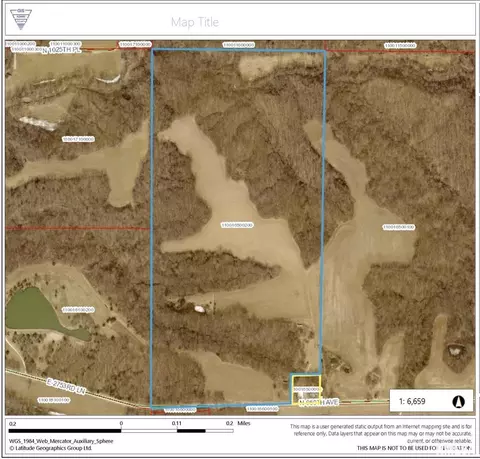The image size is (480, 459).
Task: Click WGS_1984_Web_Mercator_Auxiliary_Sphere projection text
Action: coord(61,441)
